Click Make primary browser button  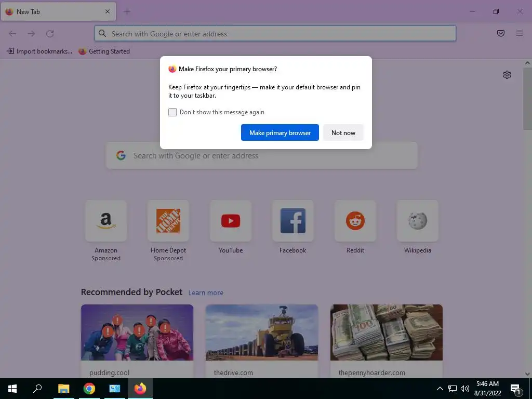[280, 132]
